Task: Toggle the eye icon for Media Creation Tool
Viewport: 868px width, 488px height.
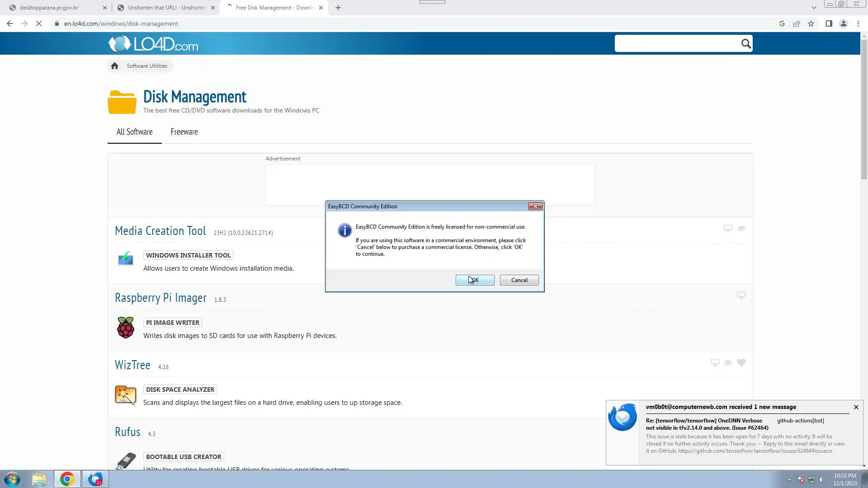Action: (x=741, y=229)
